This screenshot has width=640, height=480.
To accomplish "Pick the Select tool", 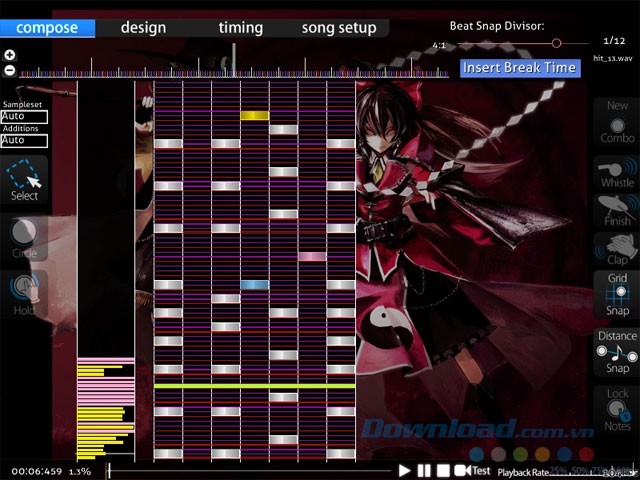I will 24,180.
